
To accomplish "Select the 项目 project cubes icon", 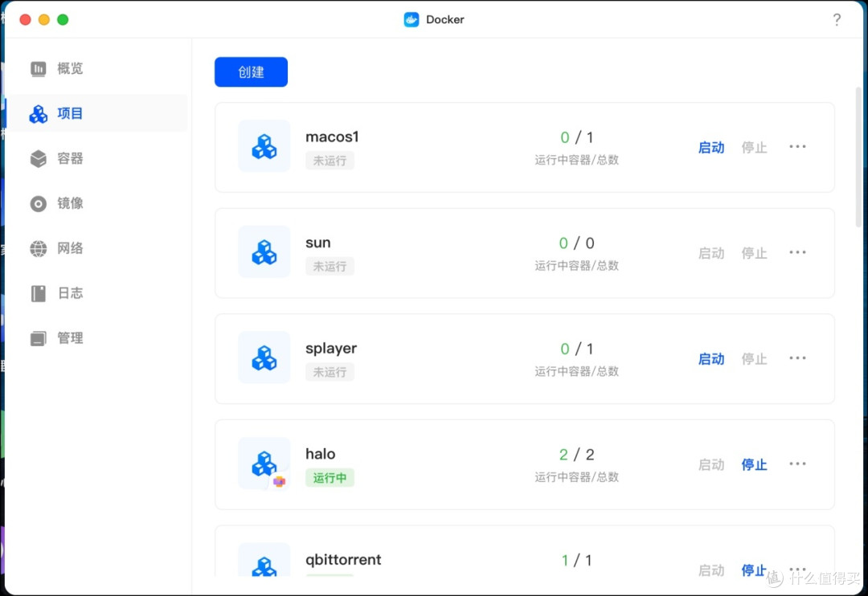I will [x=39, y=114].
